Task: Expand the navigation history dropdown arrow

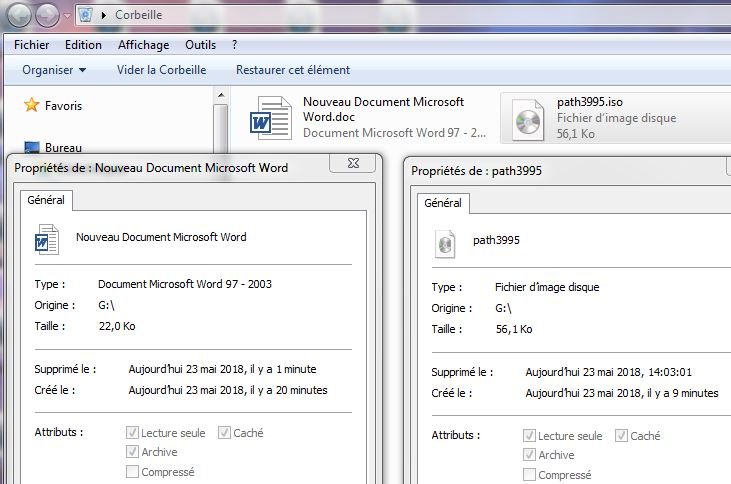Action: tap(65, 16)
